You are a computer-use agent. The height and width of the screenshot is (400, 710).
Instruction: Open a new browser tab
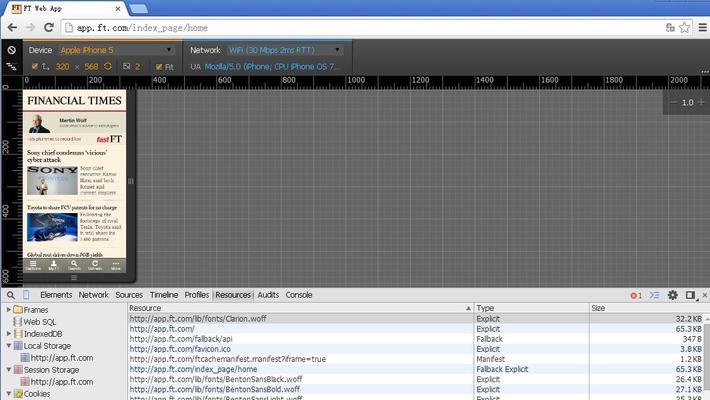click(139, 9)
